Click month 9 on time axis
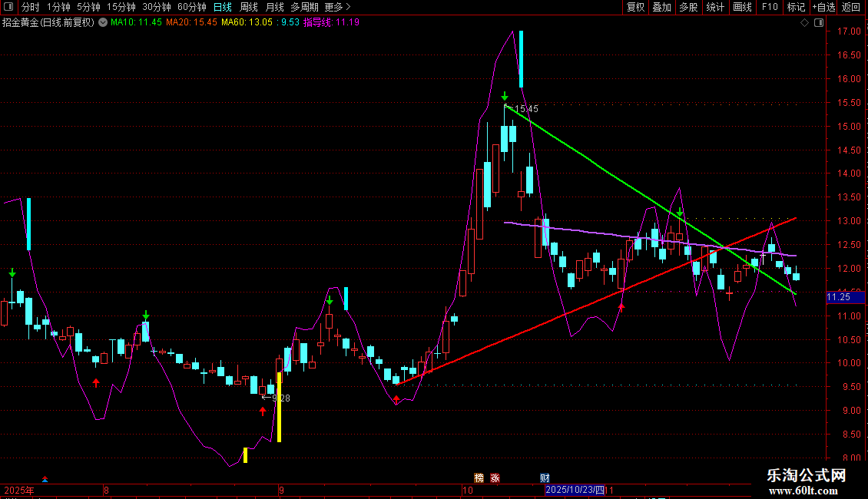Image resolution: width=868 pixels, height=499 pixels. click(x=282, y=491)
